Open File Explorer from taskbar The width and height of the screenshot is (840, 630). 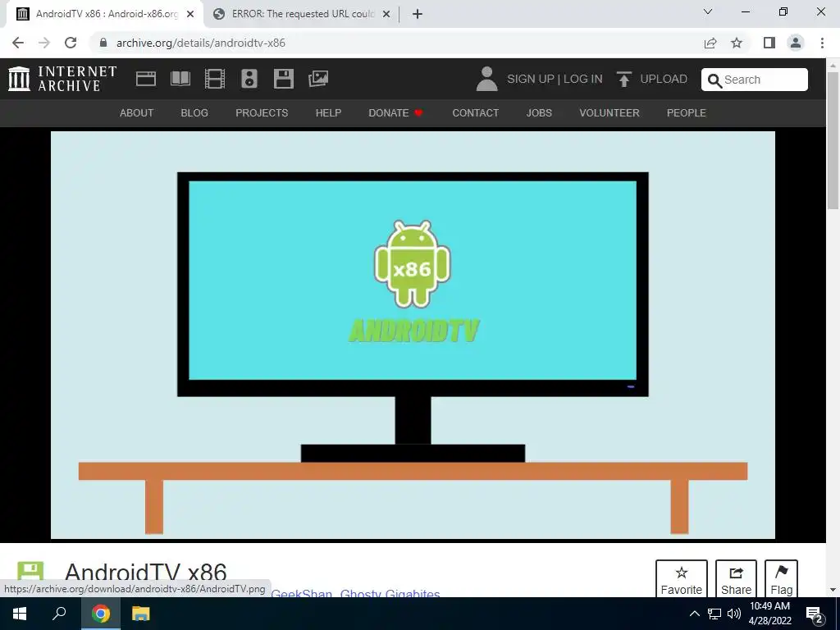[x=141, y=614]
